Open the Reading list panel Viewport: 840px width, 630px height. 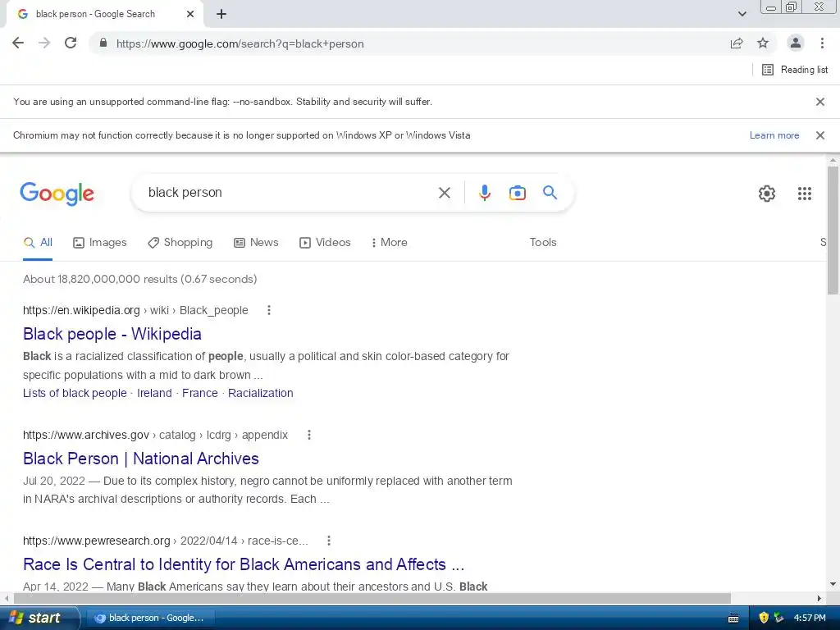click(x=794, y=70)
